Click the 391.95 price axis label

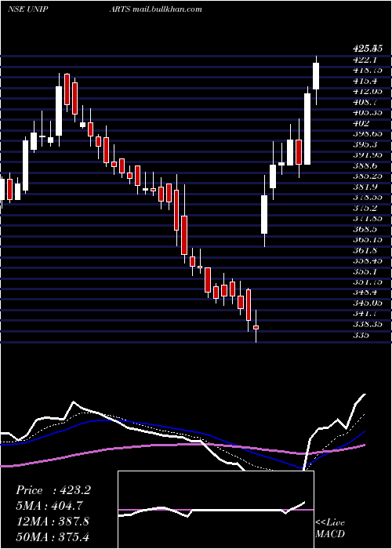(368, 155)
